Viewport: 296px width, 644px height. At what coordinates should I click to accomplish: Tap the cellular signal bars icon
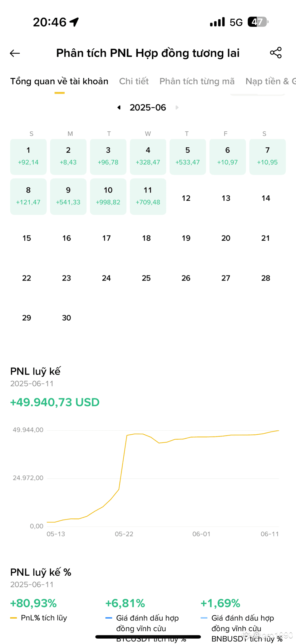point(217,22)
